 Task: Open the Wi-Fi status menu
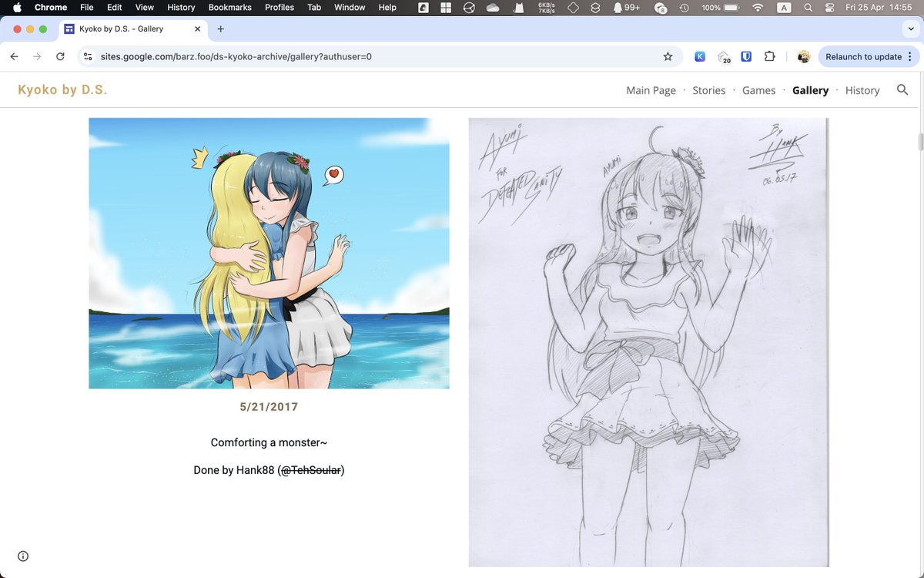(758, 7)
